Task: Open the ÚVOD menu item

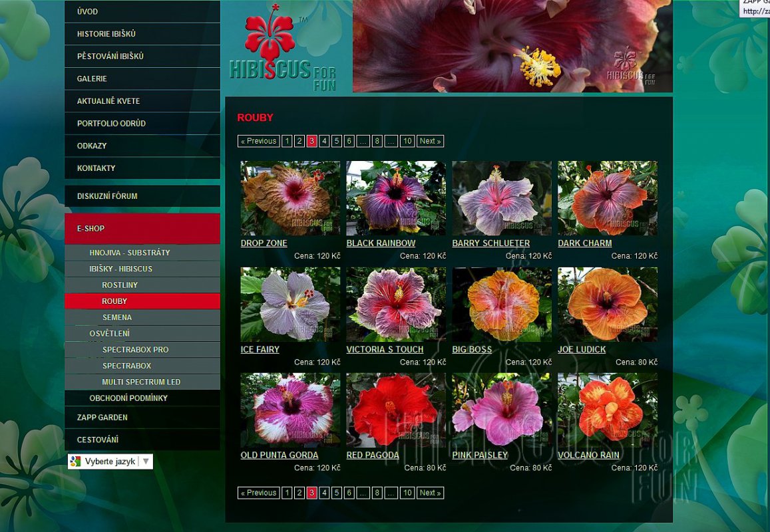Action: [142, 11]
